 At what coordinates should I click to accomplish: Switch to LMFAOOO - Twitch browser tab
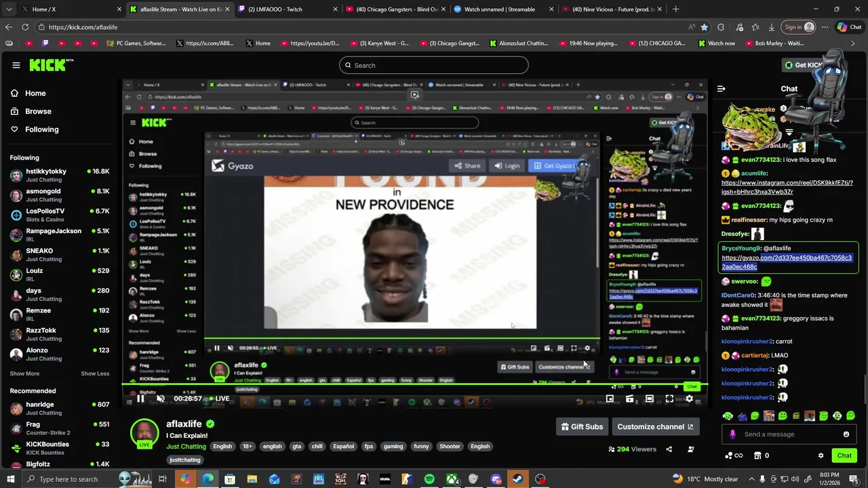288,9
